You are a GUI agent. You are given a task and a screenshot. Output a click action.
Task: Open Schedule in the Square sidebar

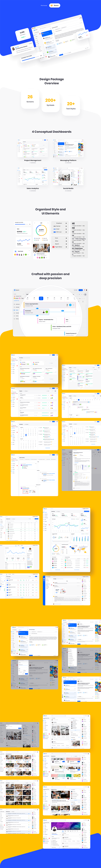[17, 313]
